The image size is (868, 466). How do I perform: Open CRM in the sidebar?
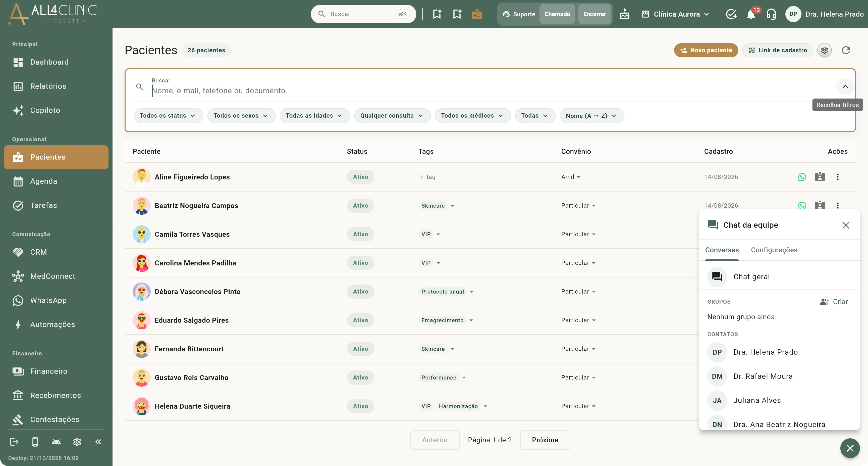56,252
